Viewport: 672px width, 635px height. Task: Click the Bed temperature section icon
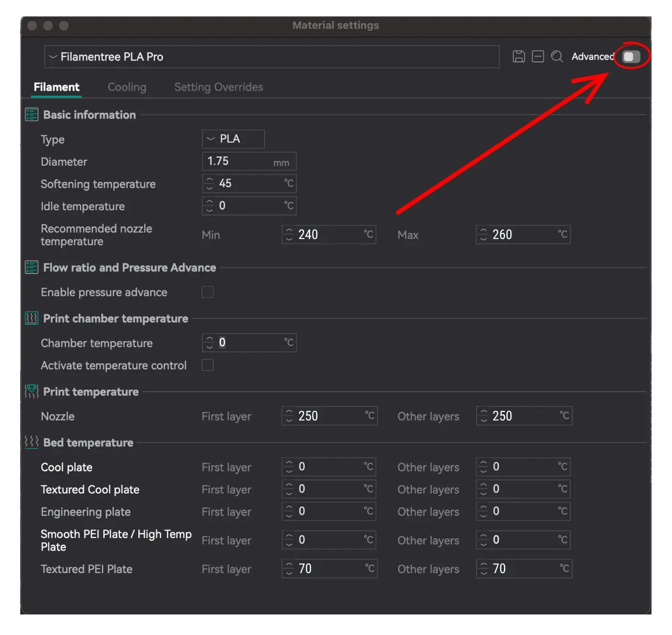click(32, 442)
